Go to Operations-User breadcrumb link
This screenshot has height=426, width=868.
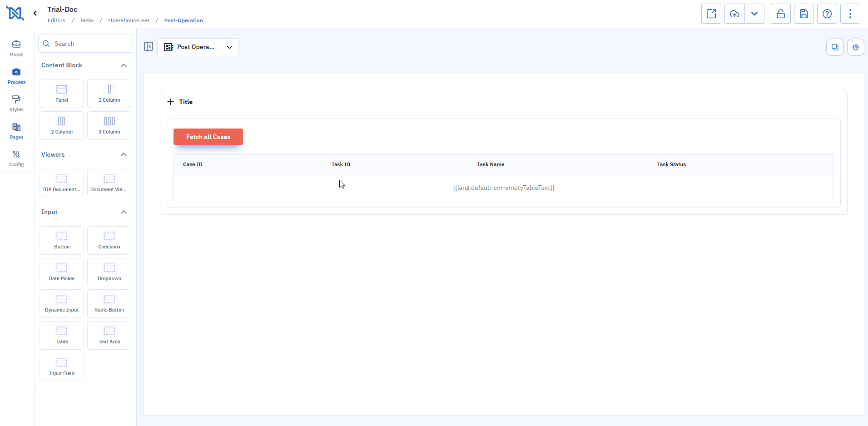pyautogui.click(x=129, y=20)
